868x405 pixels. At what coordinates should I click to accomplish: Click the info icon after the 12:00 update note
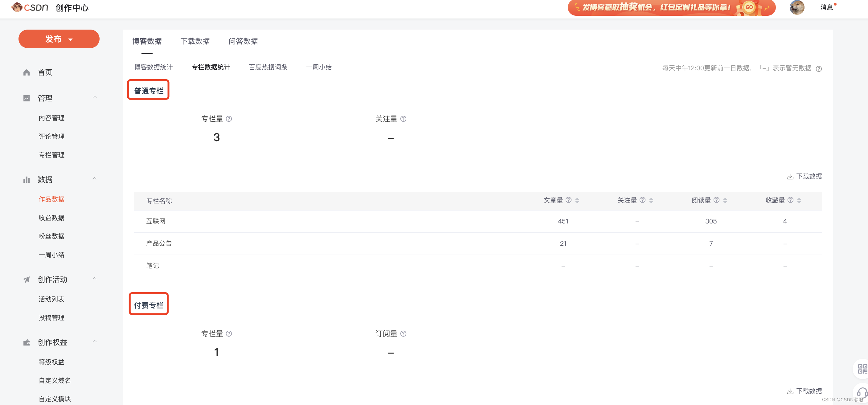click(819, 69)
